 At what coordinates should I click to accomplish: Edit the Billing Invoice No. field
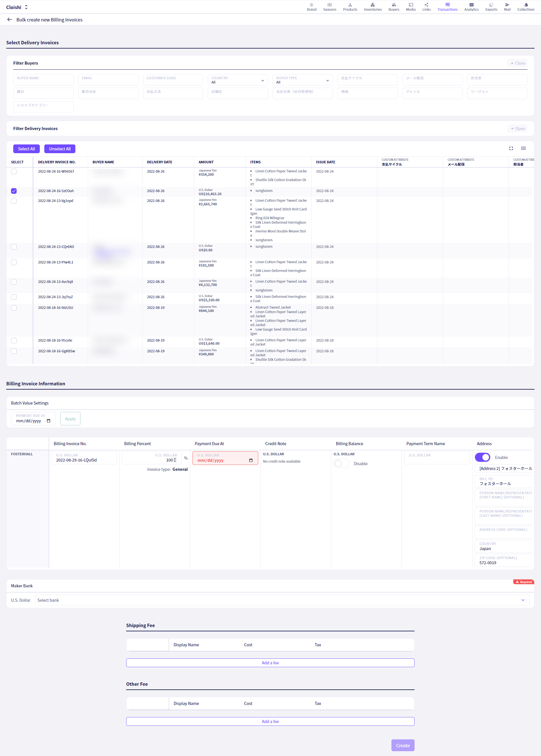pyautogui.click(x=84, y=458)
